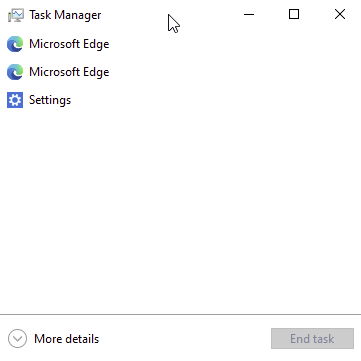
Task: Select the Settings gear icon
Action: click(x=15, y=100)
